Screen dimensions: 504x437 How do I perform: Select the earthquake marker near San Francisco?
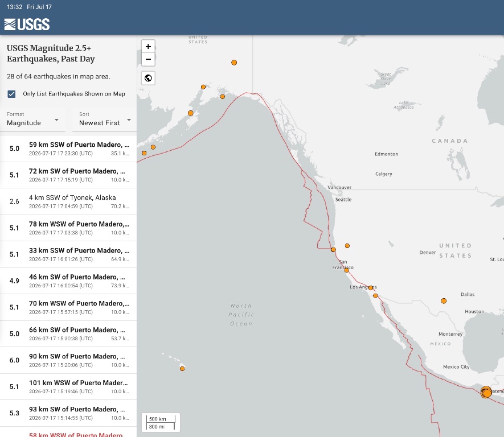pyautogui.click(x=346, y=270)
